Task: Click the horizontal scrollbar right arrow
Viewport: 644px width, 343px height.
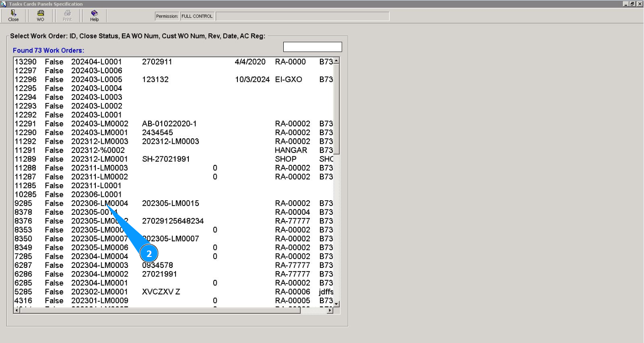Action: 330,310
